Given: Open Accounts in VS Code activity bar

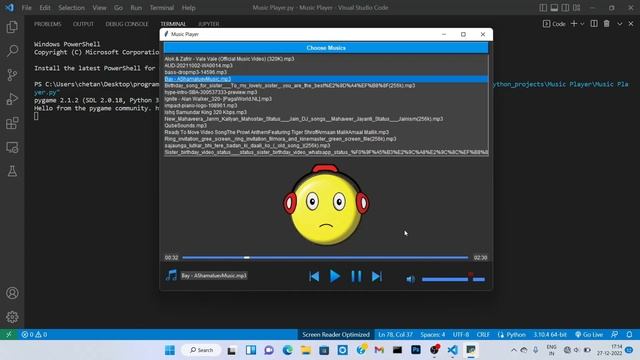Looking at the screenshot, I should (x=12, y=293).
